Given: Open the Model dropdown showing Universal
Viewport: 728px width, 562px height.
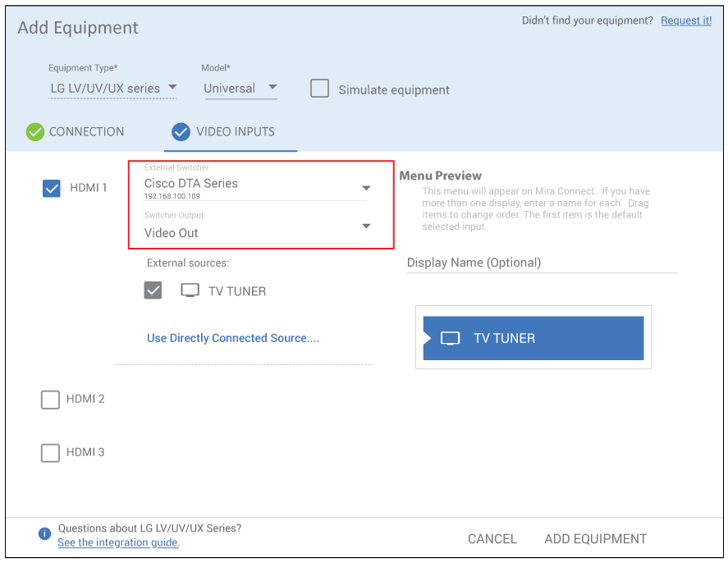Looking at the screenshot, I should click(x=240, y=88).
